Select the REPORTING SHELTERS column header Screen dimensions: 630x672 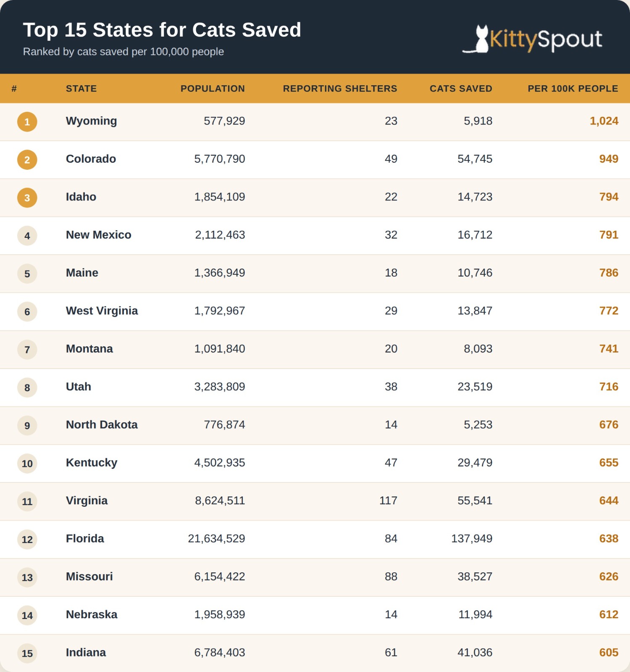pos(340,89)
